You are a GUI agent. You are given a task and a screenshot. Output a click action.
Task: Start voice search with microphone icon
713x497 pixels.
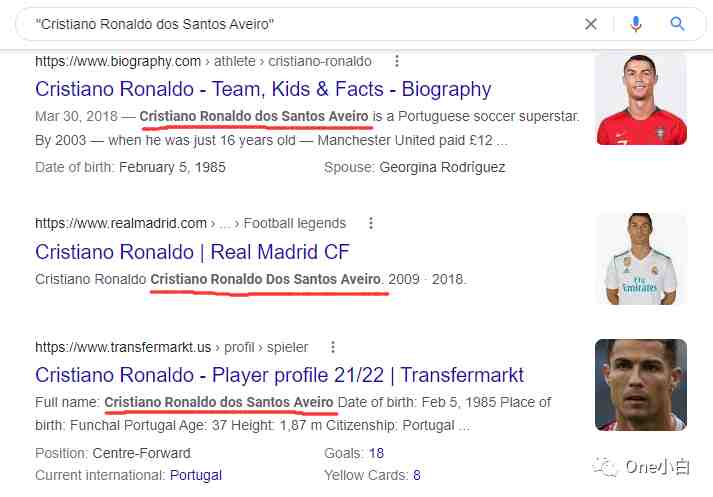[x=636, y=24]
